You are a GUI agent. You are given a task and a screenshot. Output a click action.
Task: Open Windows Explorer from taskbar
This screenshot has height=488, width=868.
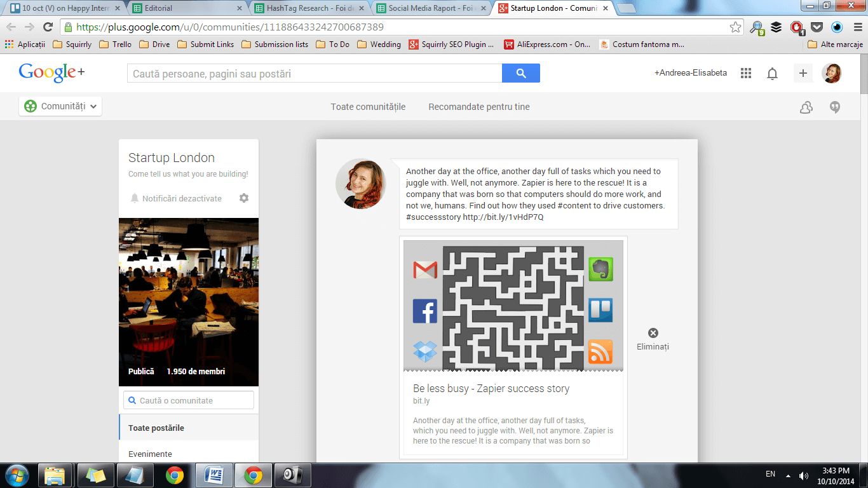(x=55, y=475)
